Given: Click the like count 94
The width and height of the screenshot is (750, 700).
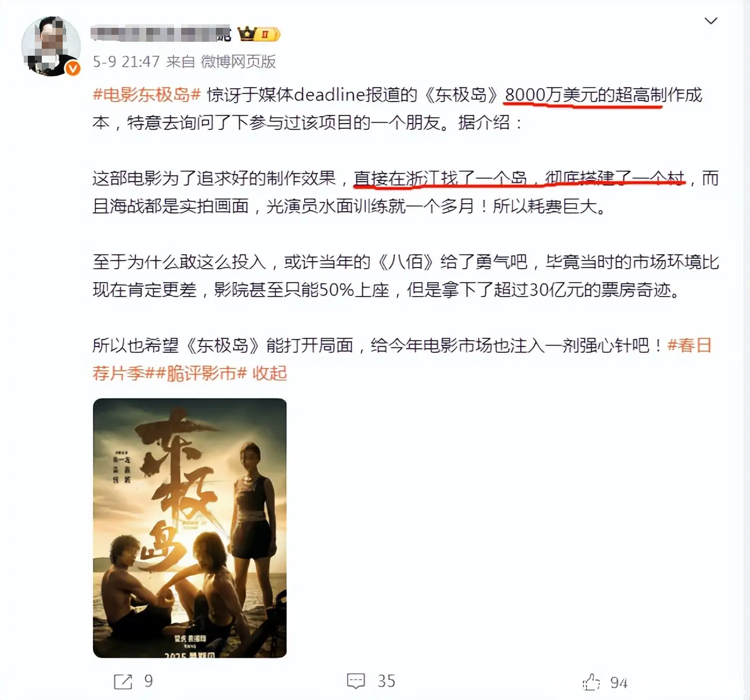Looking at the screenshot, I should click(619, 683).
